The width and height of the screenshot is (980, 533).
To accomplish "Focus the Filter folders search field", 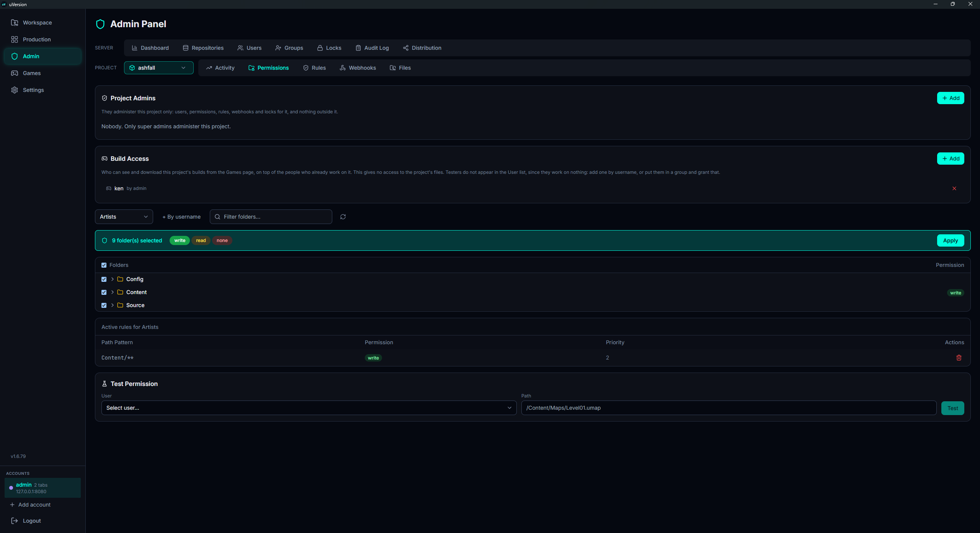I will pos(271,217).
